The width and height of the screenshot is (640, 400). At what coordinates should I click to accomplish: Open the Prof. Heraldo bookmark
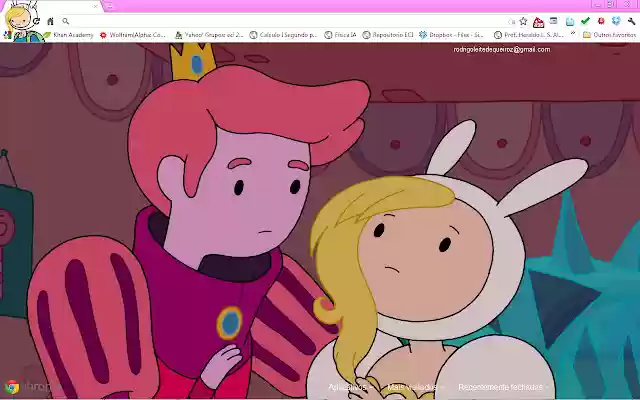point(529,35)
